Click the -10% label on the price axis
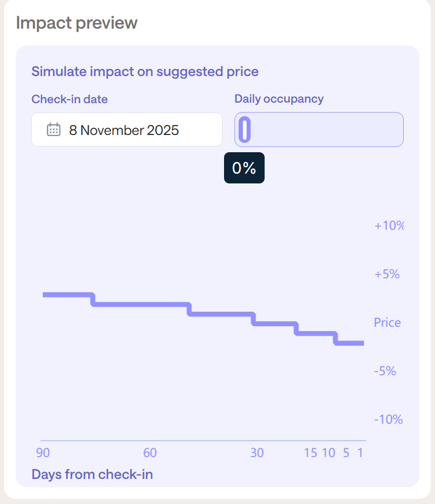435x504 pixels. pos(388,420)
